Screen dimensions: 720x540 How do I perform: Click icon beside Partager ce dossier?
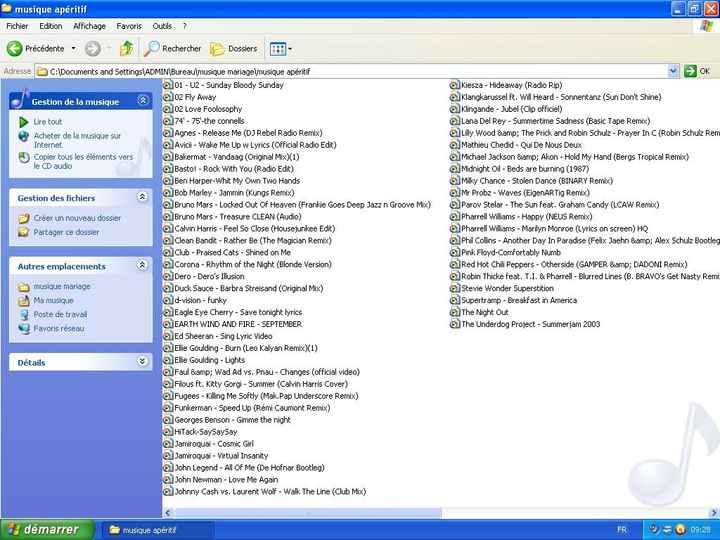click(x=23, y=232)
